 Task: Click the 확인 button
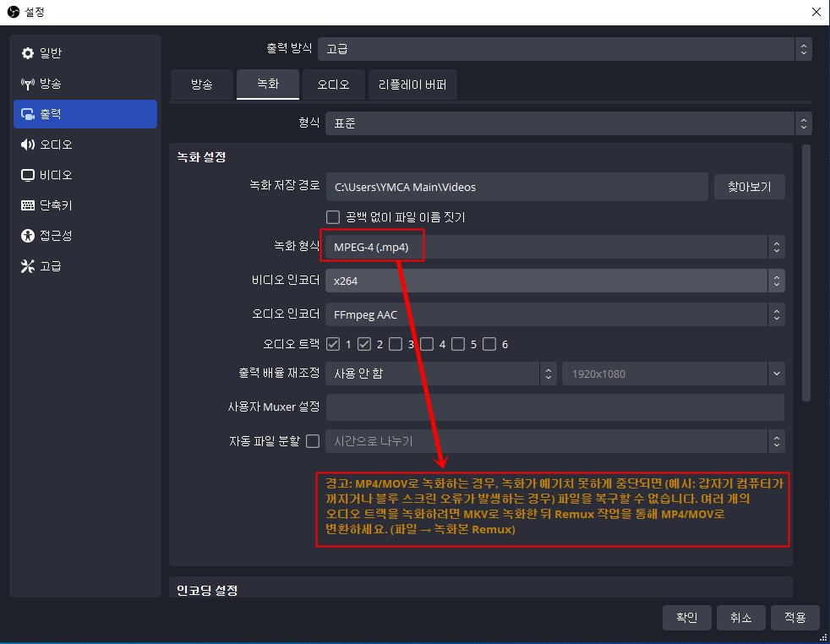(686, 618)
